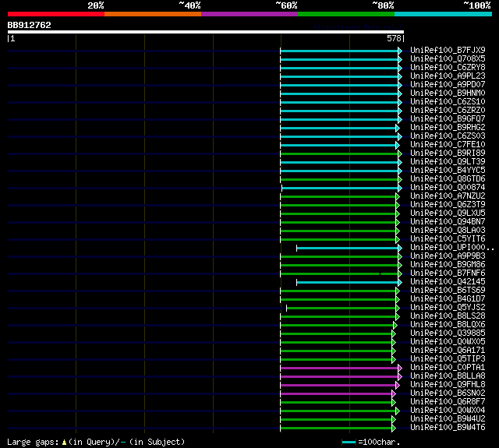Select UniRef100_C5YIT6 label

click(x=448, y=239)
